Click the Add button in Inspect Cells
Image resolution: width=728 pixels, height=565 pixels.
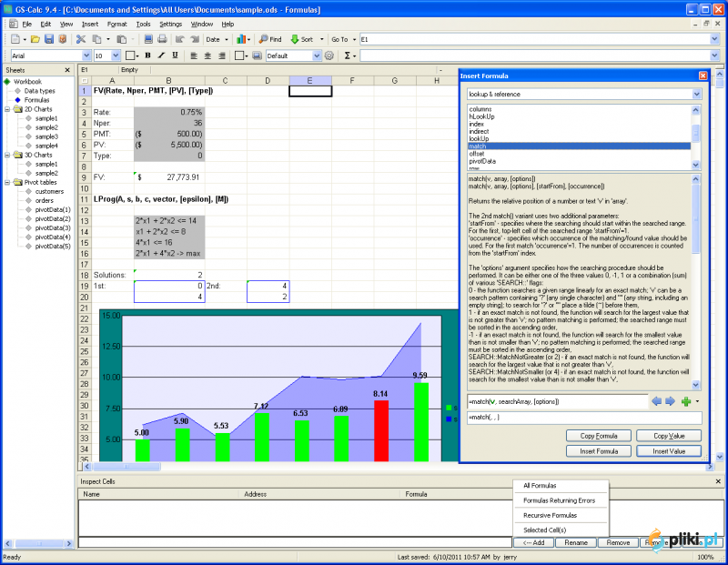[533, 543]
